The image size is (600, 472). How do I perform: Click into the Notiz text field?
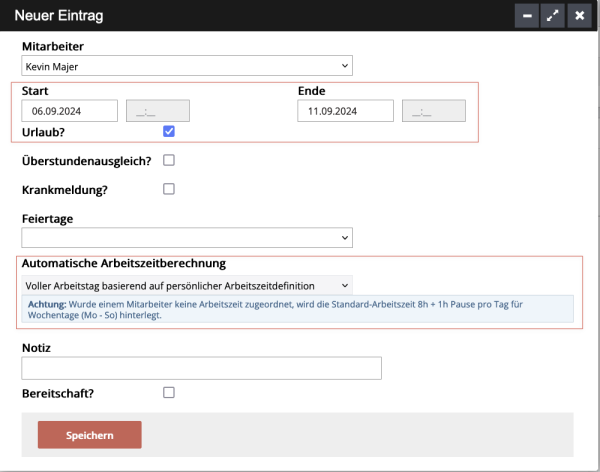coord(202,369)
